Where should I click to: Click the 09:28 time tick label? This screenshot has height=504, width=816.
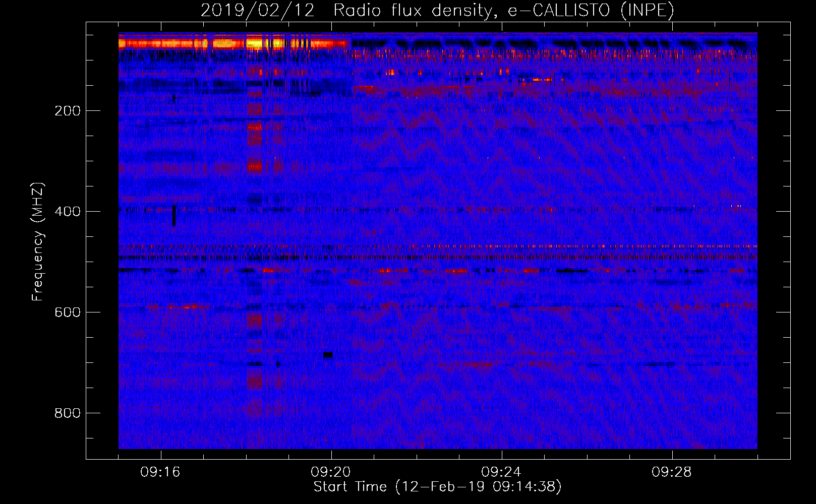click(x=672, y=472)
